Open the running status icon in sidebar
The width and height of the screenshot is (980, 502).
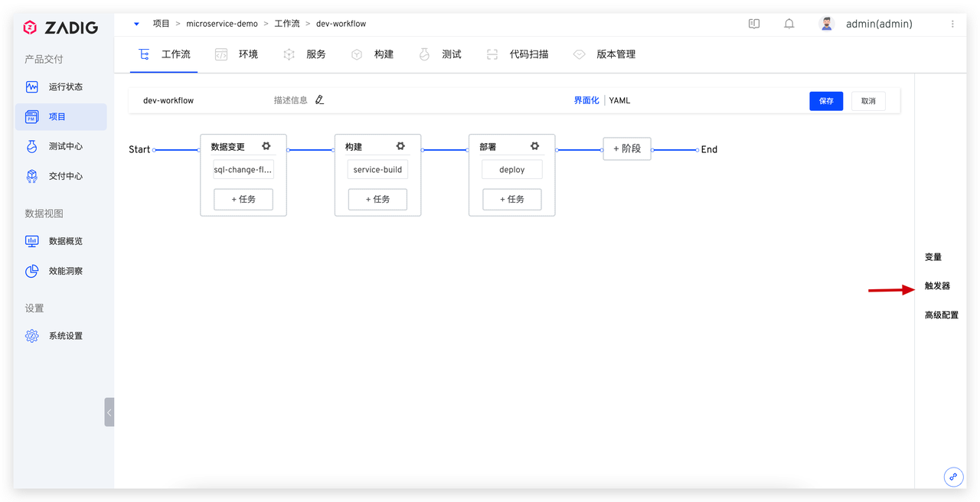pyautogui.click(x=31, y=86)
